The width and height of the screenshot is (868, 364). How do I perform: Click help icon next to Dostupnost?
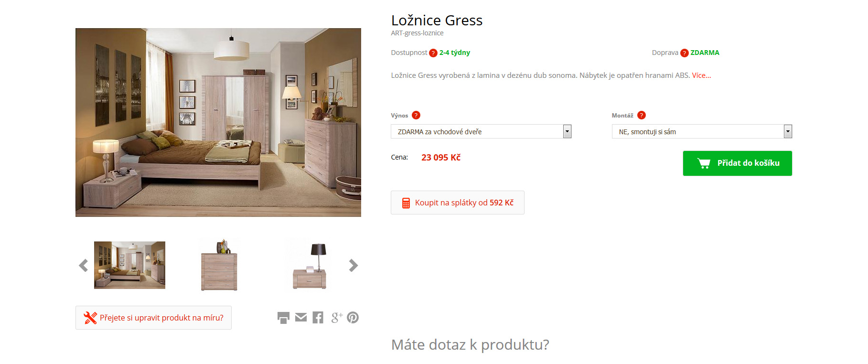(433, 53)
